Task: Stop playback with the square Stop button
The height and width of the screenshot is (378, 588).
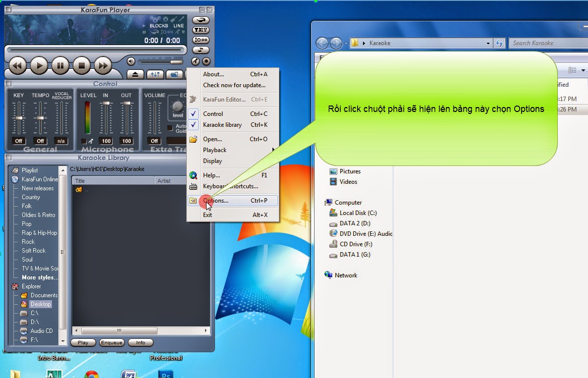Action: point(81,65)
